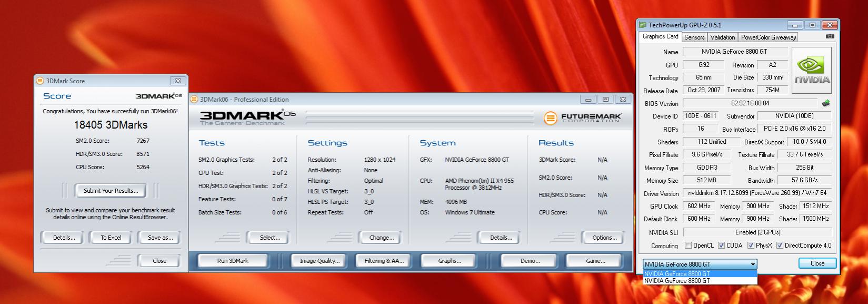The height and width of the screenshot is (304, 868).
Task: Open the Image Quality button
Action: point(320,261)
